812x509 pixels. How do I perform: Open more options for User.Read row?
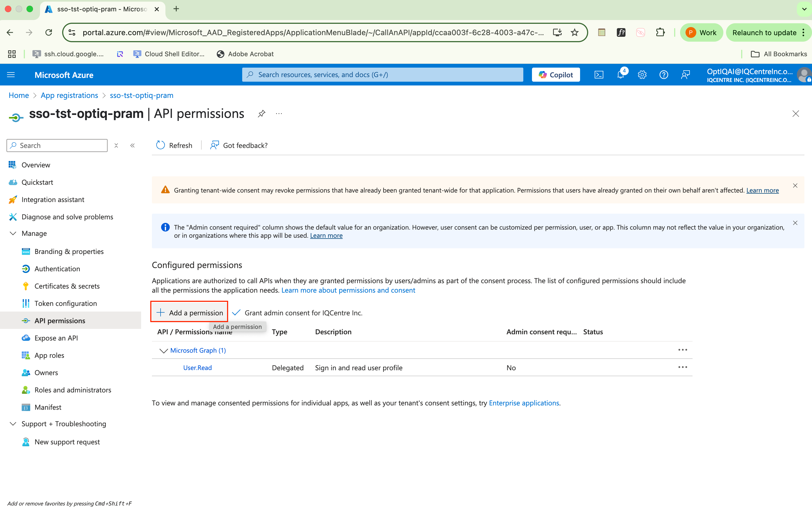click(683, 367)
